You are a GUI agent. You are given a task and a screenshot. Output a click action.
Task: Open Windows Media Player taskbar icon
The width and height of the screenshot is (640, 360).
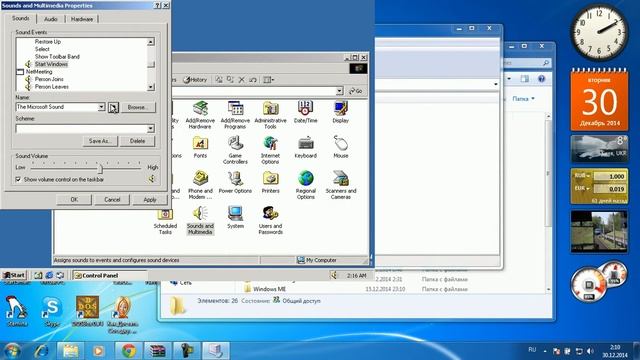pyautogui.click(x=98, y=351)
